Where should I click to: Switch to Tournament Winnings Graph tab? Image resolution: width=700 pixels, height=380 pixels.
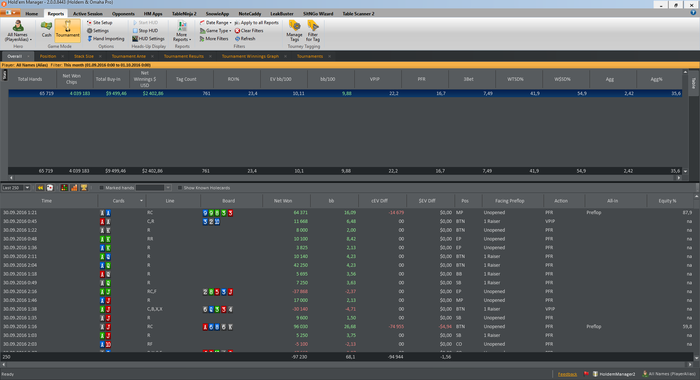point(250,56)
